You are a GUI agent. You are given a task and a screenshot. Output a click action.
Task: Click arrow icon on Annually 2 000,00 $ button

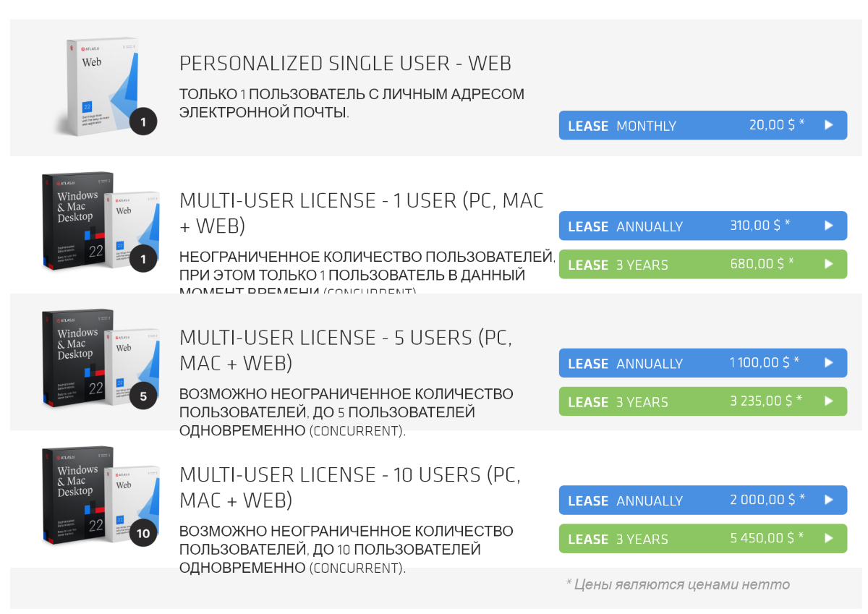pos(829,500)
